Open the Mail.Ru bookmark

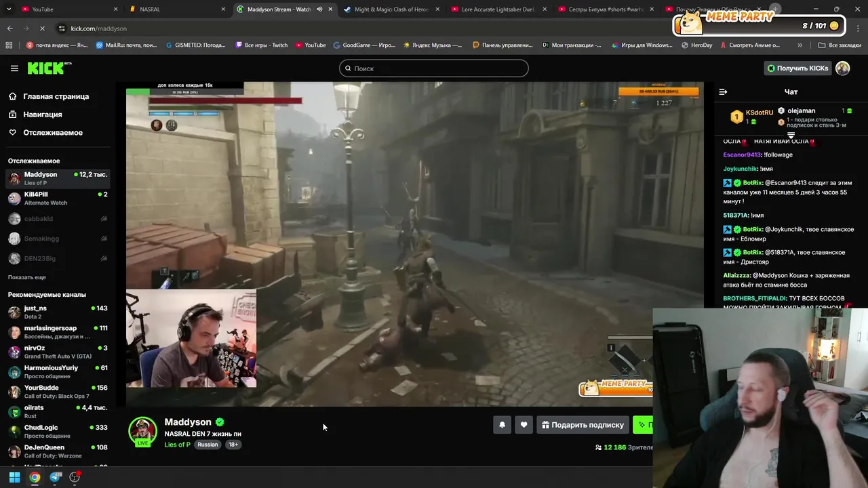(x=126, y=45)
